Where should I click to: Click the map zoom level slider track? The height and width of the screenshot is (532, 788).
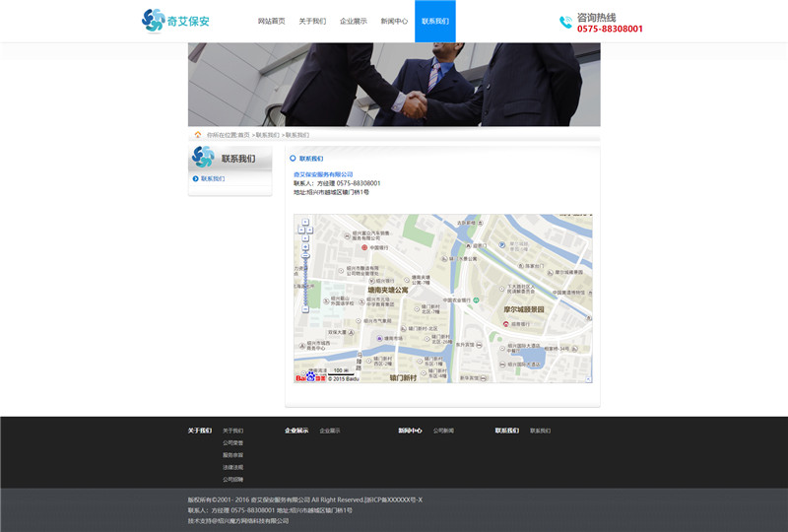point(305,282)
